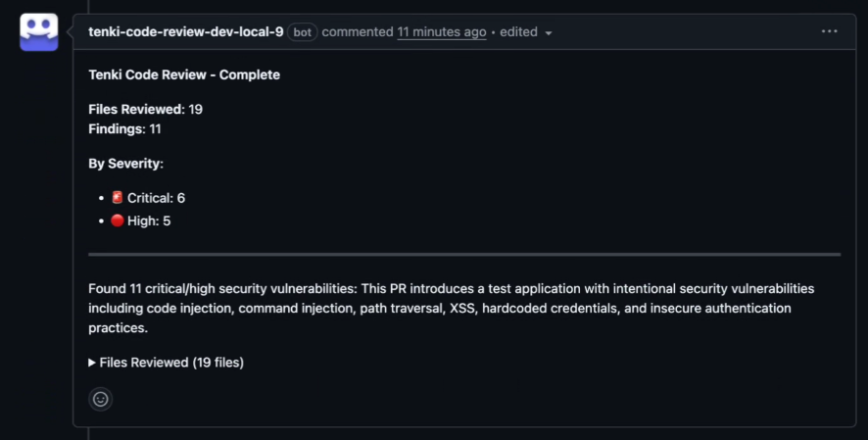Click the horizontal divider line in comment
Viewport: 868px width, 440px height.
pyautogui.click(x=464, y=254)
